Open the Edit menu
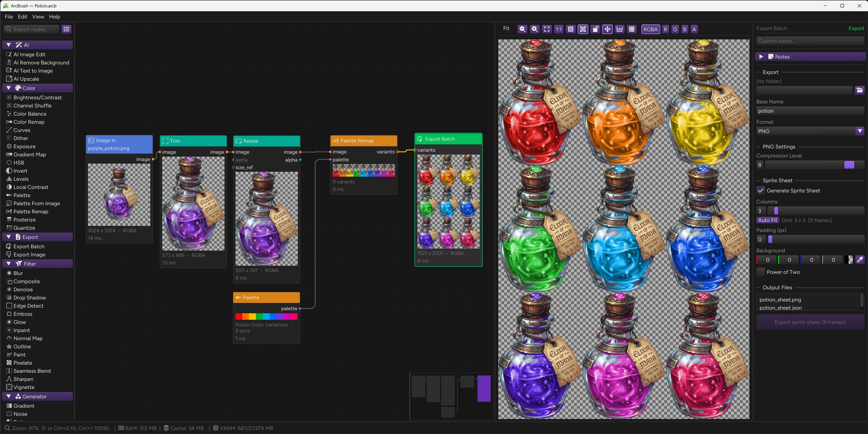 [x=22, y=17]
